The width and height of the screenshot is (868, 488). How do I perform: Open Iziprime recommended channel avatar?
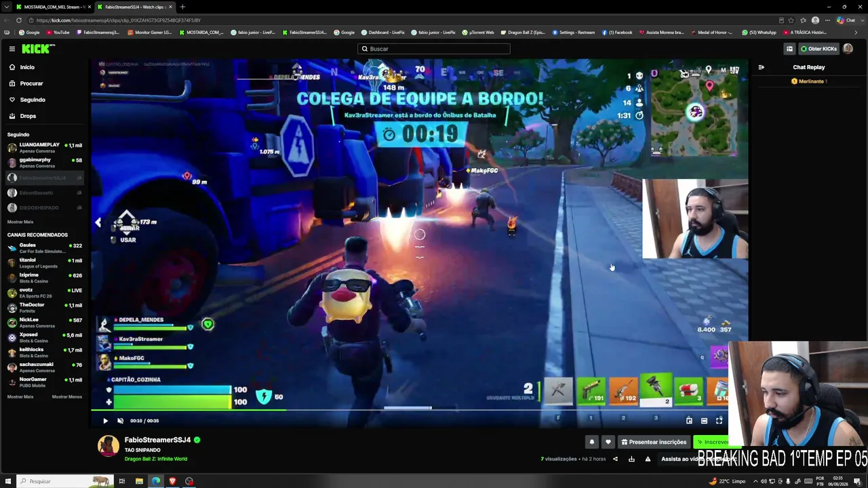(12, 278)
